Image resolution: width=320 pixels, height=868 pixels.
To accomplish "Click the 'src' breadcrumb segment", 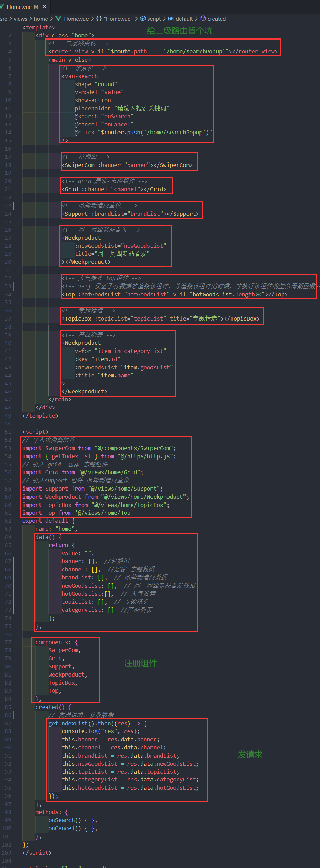I will [4, 19].
